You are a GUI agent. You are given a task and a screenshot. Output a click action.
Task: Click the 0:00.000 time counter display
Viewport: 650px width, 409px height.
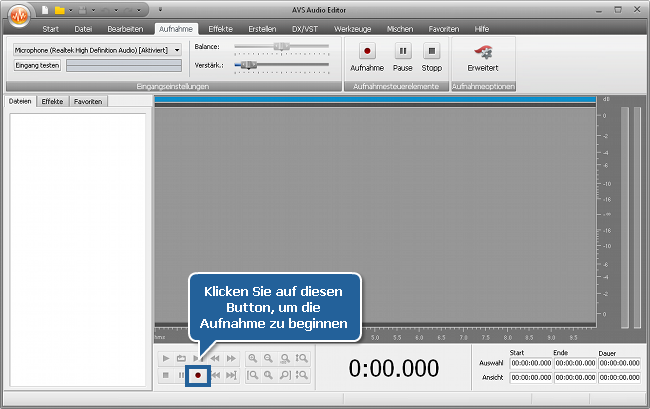[x=393, y=368]
